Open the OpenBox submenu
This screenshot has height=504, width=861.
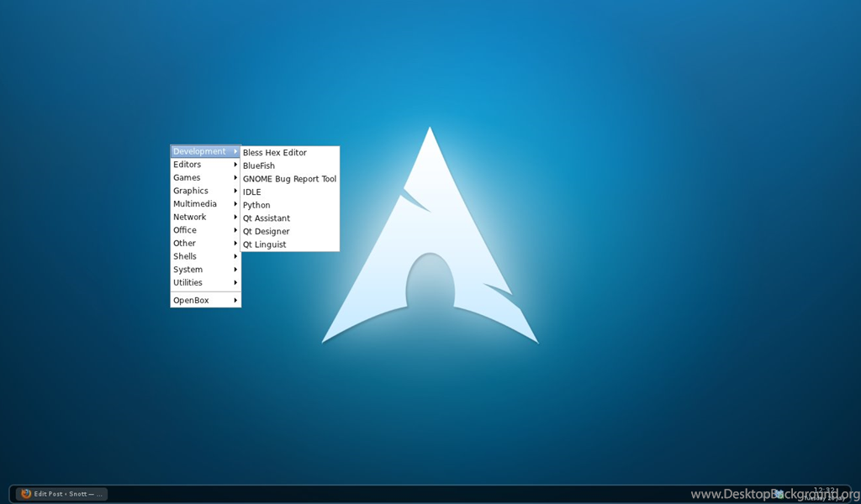(x=205, y=301)
